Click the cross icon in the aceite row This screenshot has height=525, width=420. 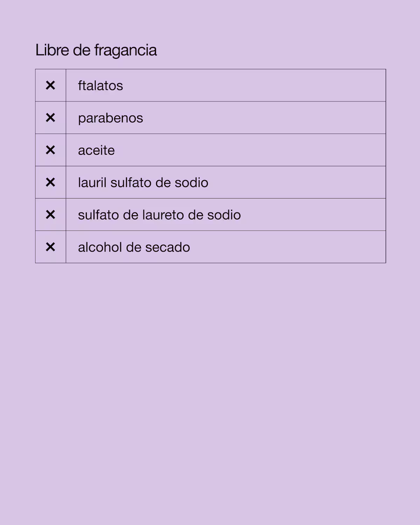(50, 150)
